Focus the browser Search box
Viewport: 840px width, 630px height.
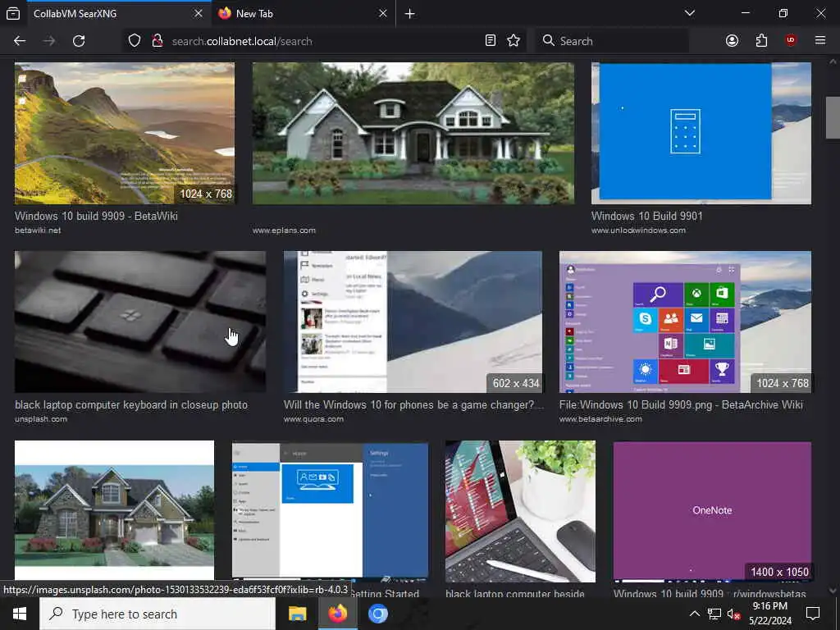click(612, 41)
